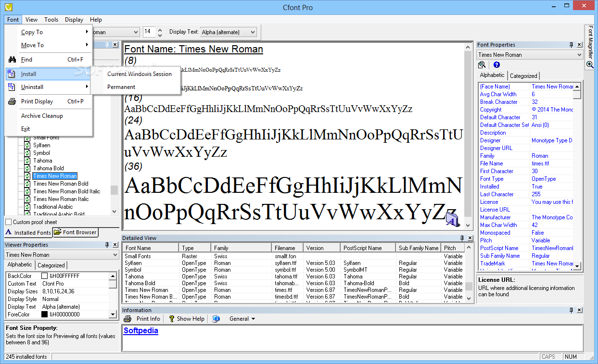Switch to the Font Browser tab
Screen dimensions: 598x364
75,232
